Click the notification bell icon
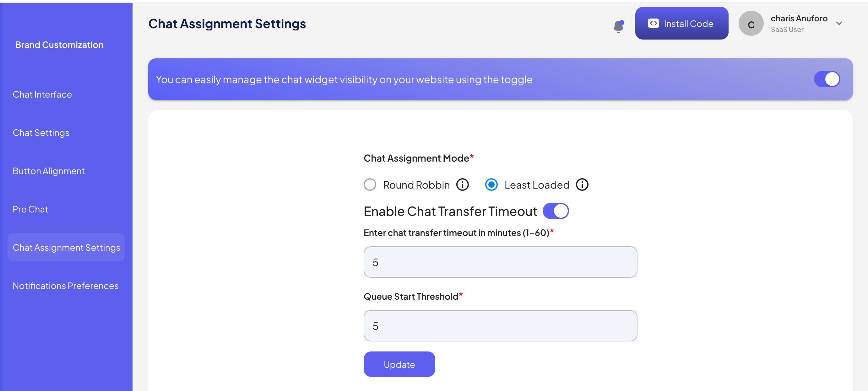This screenshot has height=391, width=868. tap(618, 26)
